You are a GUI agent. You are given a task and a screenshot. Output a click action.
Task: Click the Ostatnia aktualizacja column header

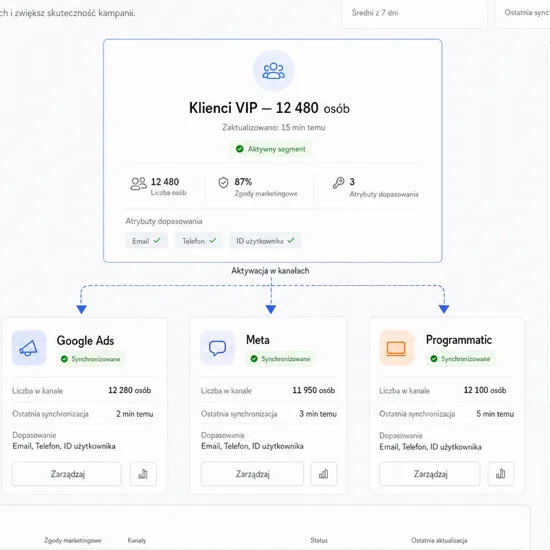pos(439,540)
